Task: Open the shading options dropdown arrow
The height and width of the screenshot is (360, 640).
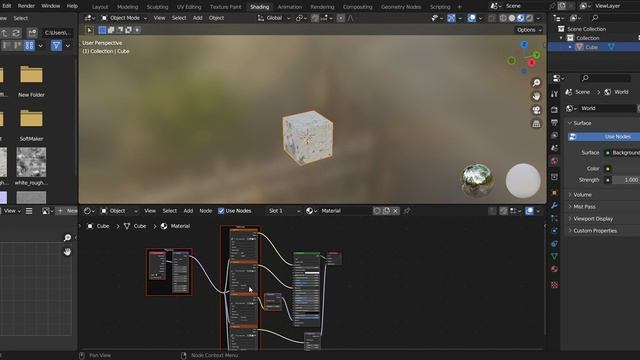Action: click(x=538, y=18)
